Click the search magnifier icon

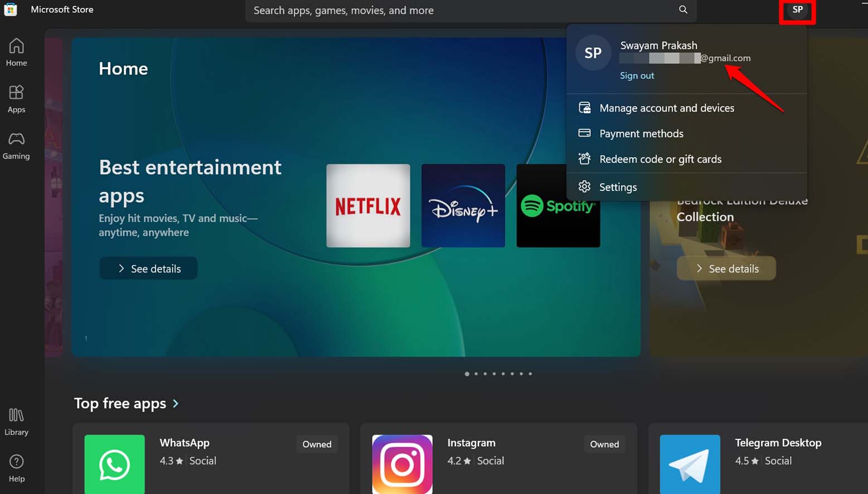682,10
